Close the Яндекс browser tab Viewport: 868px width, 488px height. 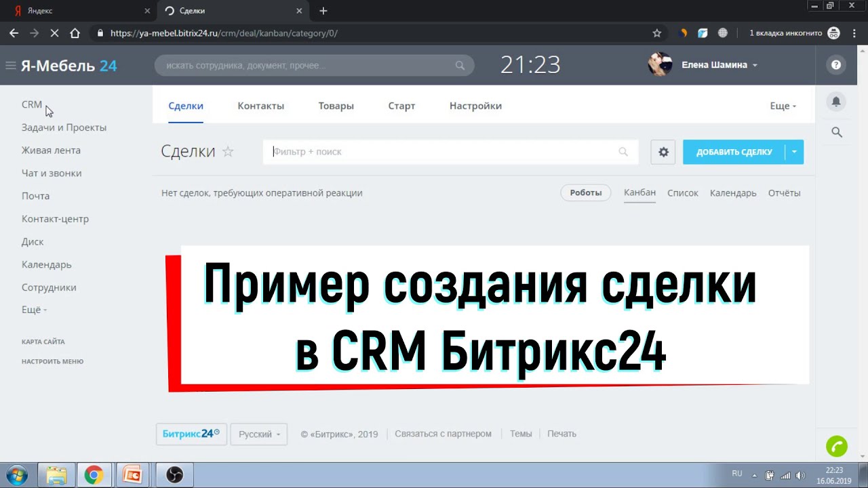(147, 11)
